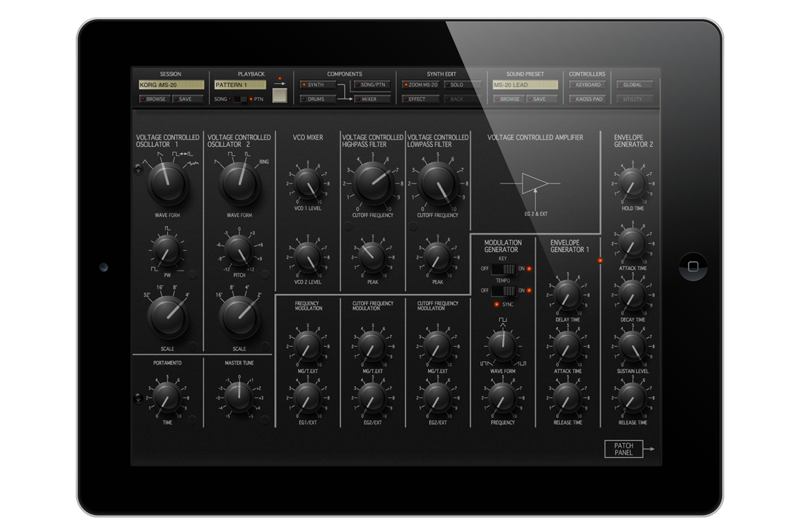Save the current sound preset
This screenshot has height=532, width=798.
542,99
